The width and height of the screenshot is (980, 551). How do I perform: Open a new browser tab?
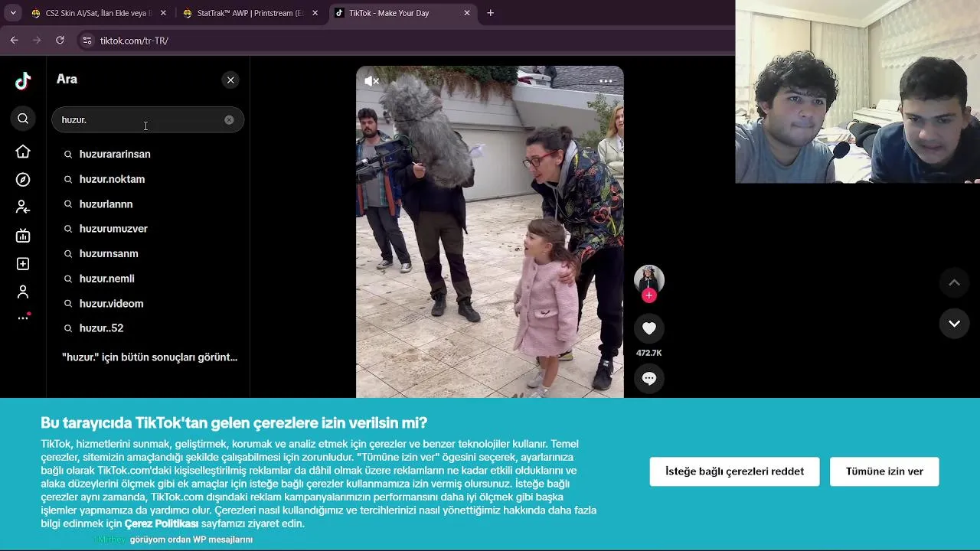(x=491, y=13)
